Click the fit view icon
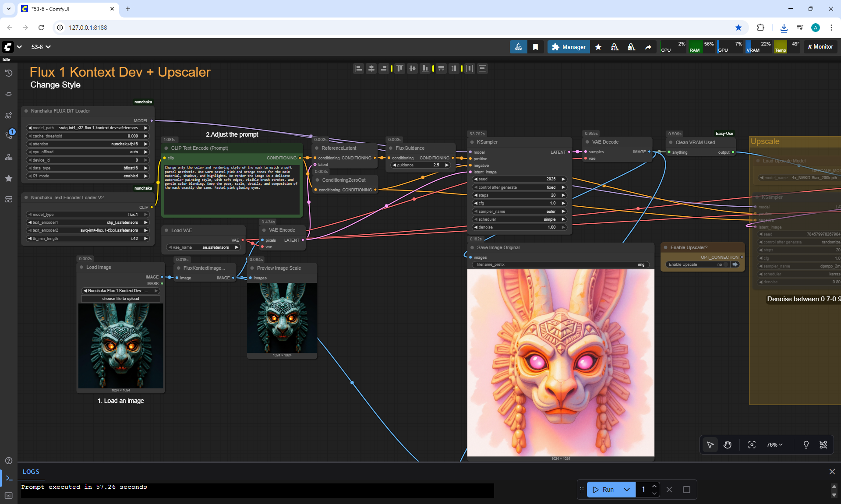Viewport: 841px width, 504px height. (x=752, y=445)
